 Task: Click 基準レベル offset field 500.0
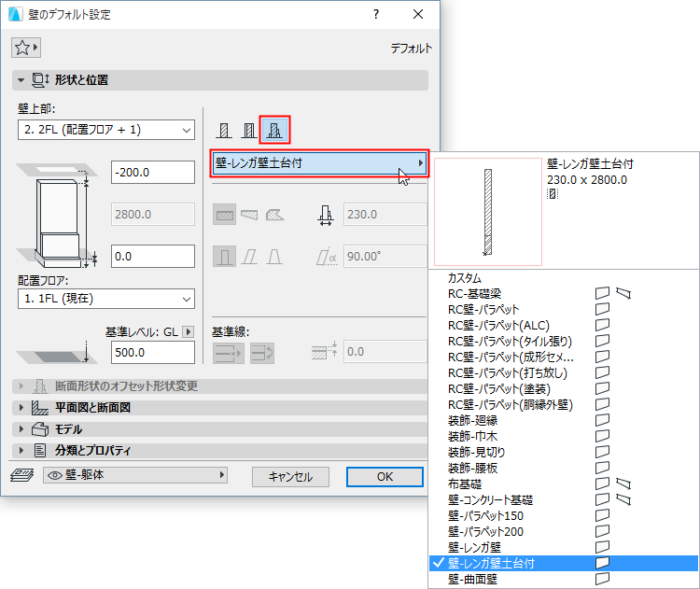tap(153, 352)
